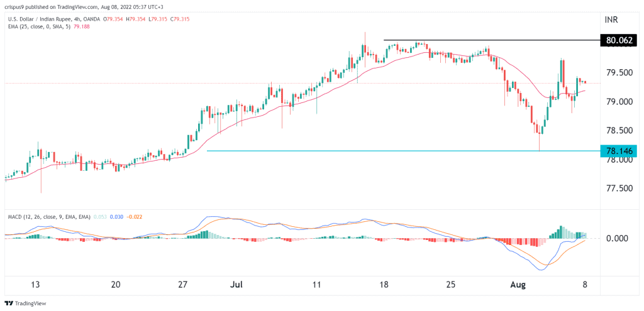The height and width of the screenshot is (311, 644).
Task: Click the cyan support line at 78.146
Action: coord(403,151)
